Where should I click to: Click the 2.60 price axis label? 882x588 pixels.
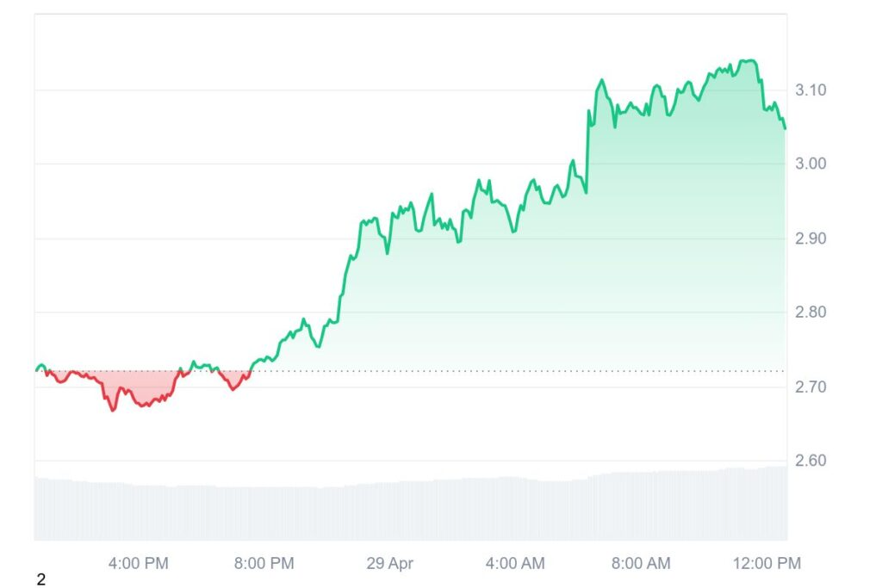[809, 461]
